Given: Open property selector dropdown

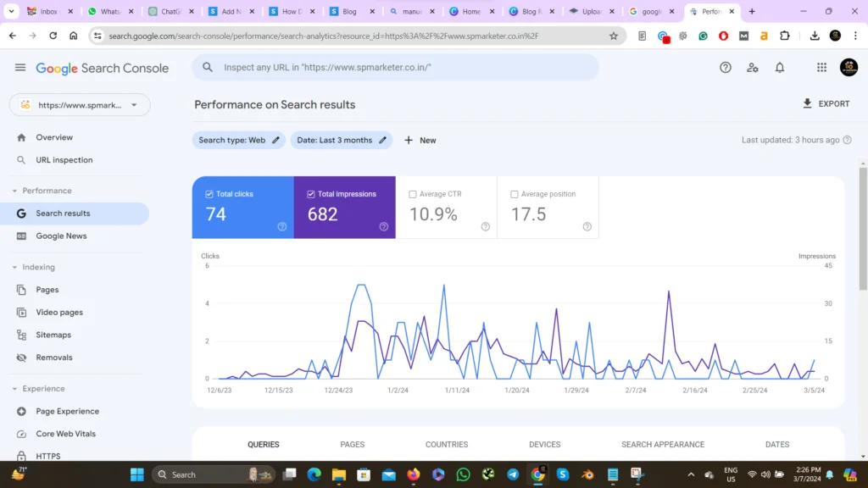Looking at the screenshot, I should [x=80, y=105].
